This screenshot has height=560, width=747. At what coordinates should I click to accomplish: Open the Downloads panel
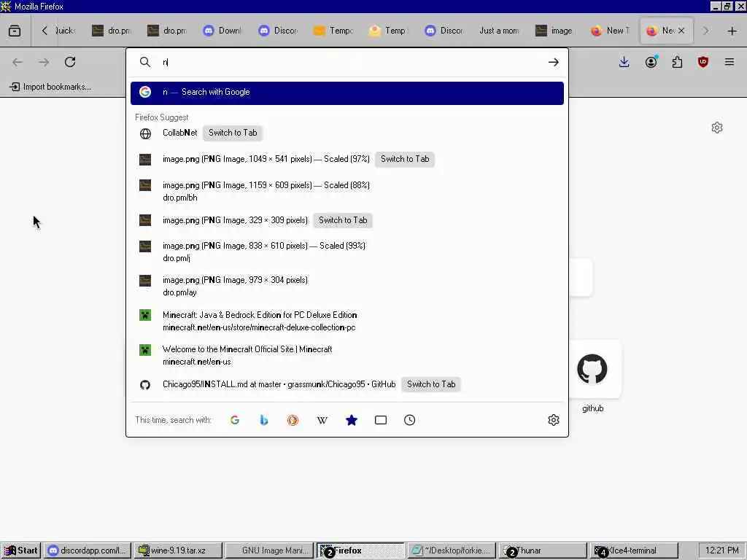[x=624, y=62]
